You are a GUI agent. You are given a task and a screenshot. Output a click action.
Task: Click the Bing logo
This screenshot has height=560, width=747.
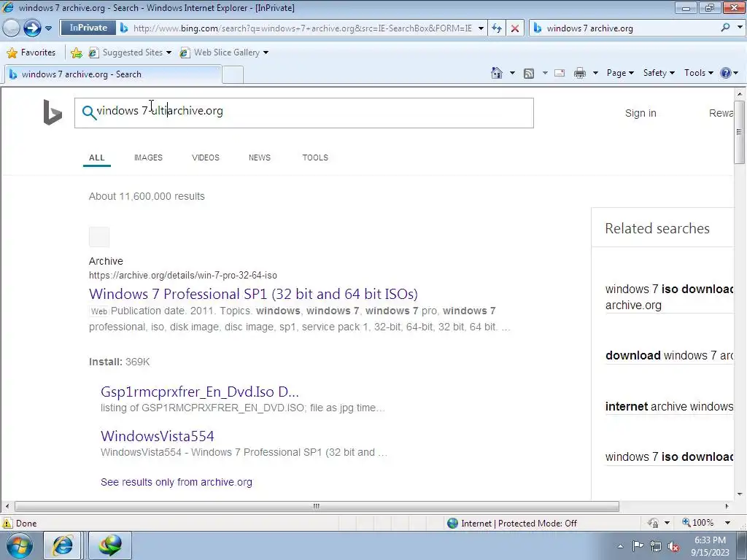pos(53,112)
